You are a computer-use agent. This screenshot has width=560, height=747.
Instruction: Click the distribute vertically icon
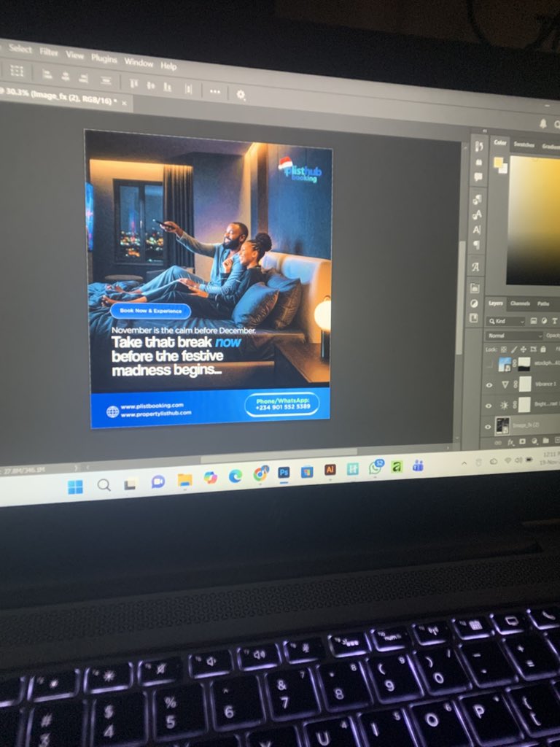click(106, 80)
